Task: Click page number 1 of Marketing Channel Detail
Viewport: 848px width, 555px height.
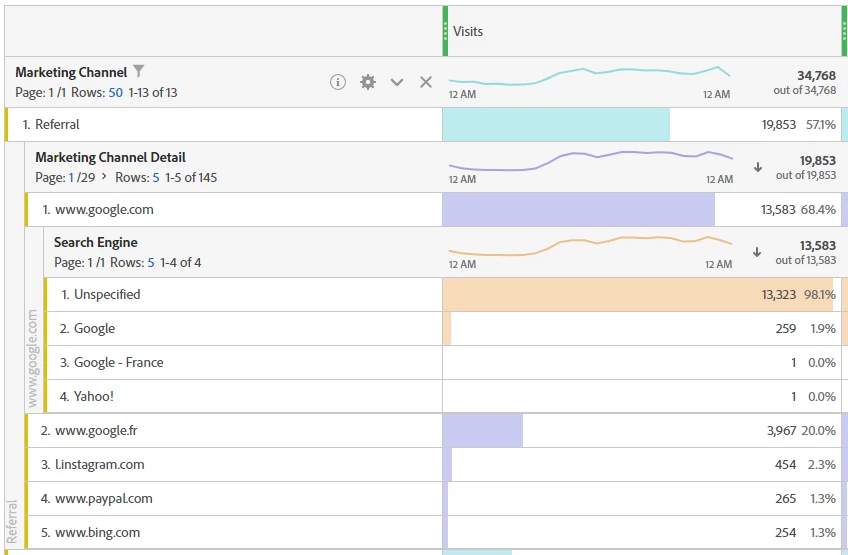Action: coord(71,177)
